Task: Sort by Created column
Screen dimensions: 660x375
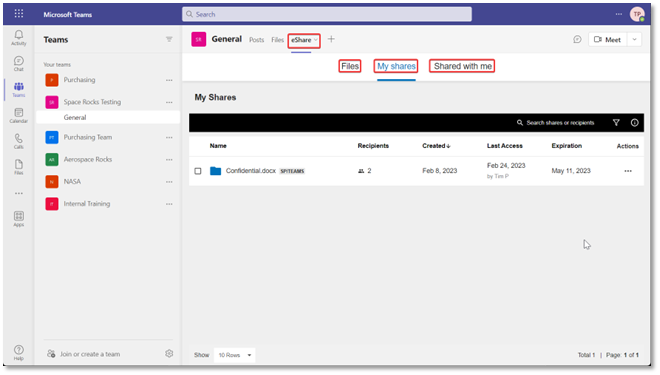Action: tap(436, 146)
